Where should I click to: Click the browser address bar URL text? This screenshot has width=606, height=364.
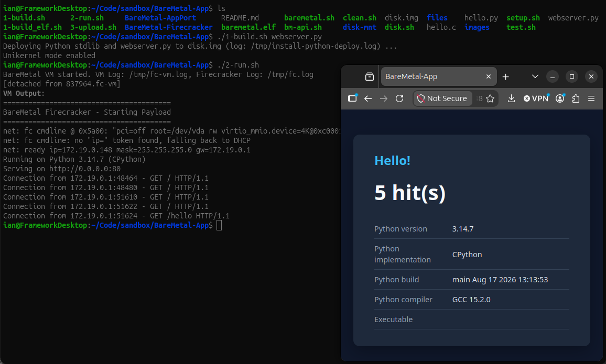[x=479, y=98]
